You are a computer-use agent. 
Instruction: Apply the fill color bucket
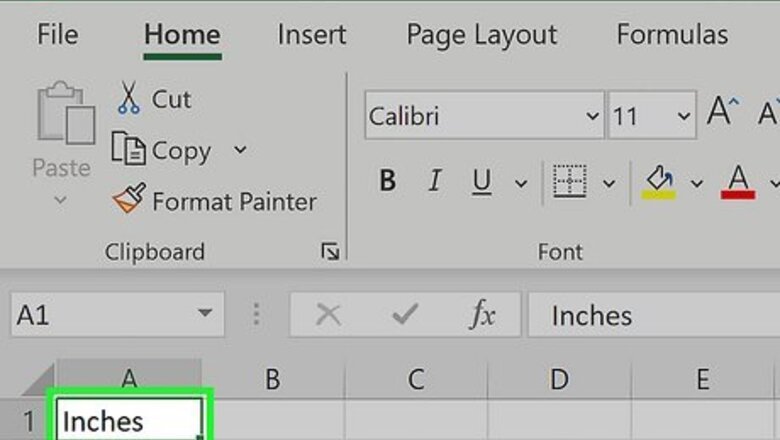pos(659,182)
